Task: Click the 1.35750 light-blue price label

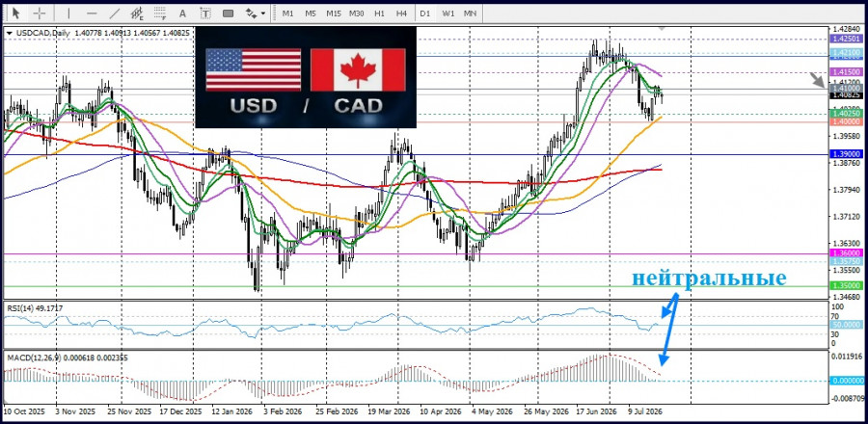Action: click(x=847, y=260)
